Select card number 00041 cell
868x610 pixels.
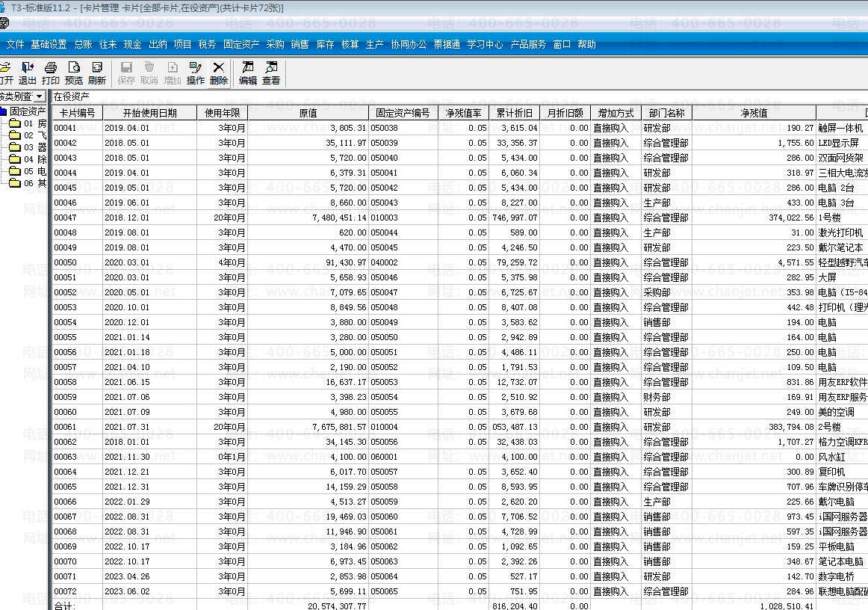coord(78,128)
